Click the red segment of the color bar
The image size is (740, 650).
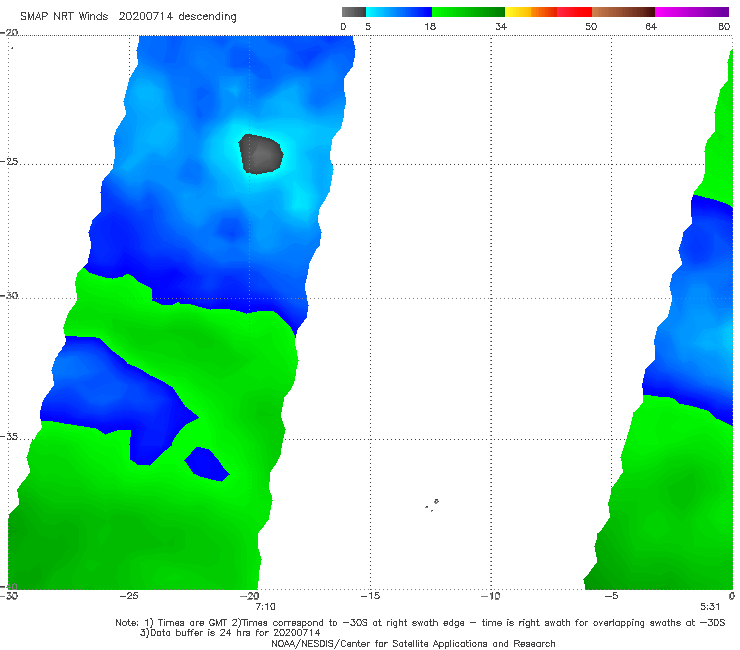coord(574,12)
